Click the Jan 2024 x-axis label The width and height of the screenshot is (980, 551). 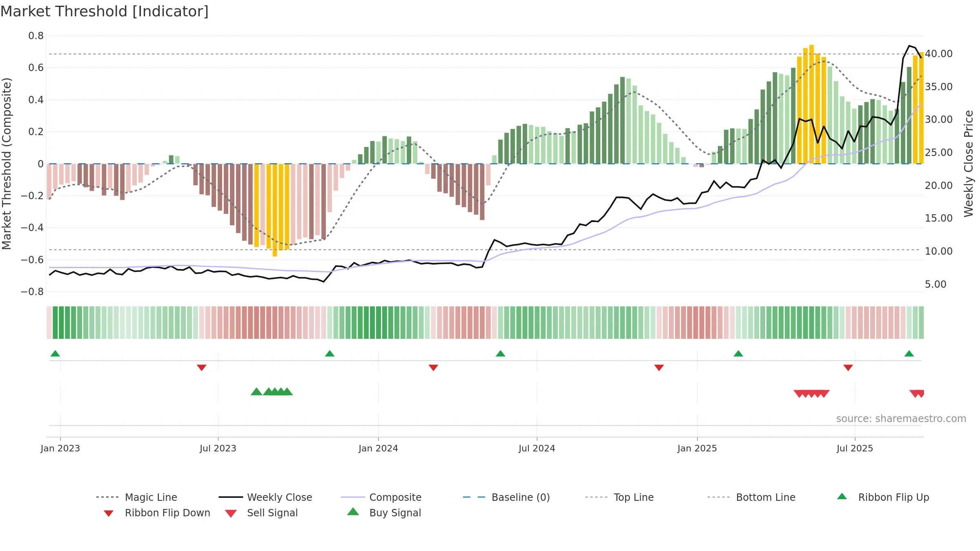pos(379,448)
